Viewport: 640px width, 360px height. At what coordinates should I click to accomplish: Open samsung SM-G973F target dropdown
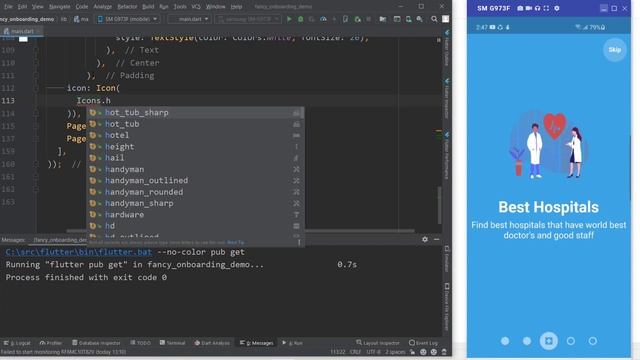[x=248, y=19]
